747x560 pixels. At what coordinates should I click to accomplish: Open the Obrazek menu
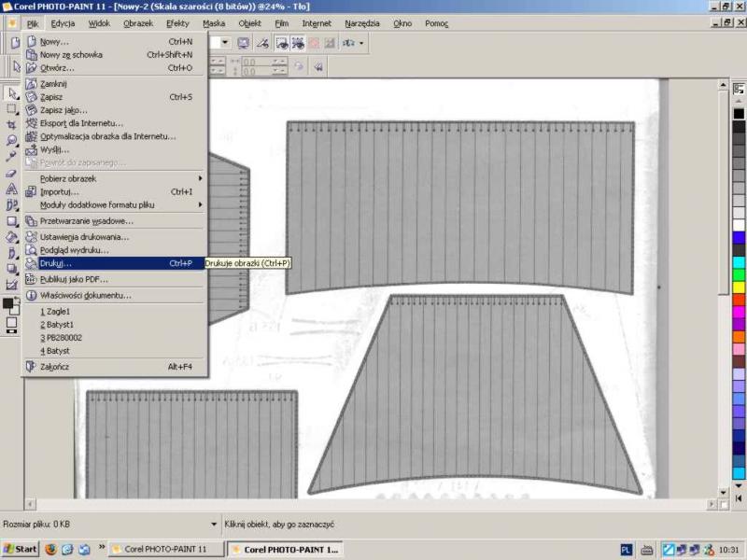click(x=138, y=23)
